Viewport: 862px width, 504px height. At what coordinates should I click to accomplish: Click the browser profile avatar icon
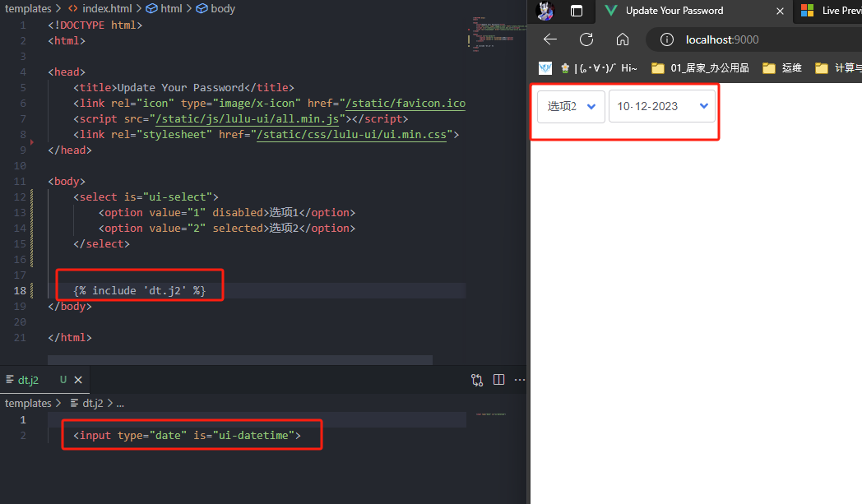(x=545, y=11)
